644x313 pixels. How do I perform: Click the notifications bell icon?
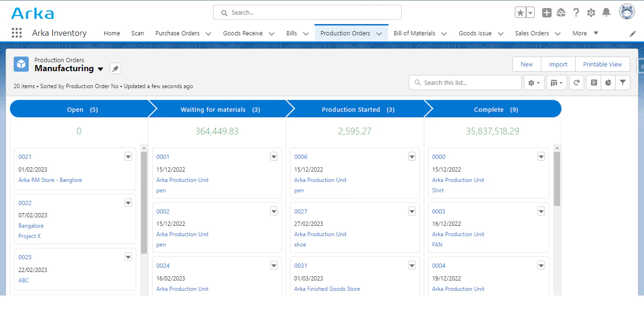[x=606, y=13]
